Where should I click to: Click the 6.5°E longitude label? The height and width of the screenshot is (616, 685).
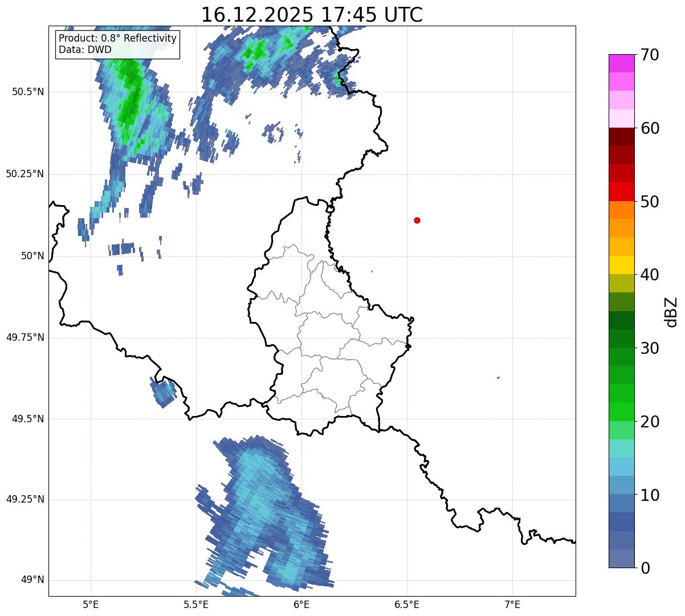(407, 605)
